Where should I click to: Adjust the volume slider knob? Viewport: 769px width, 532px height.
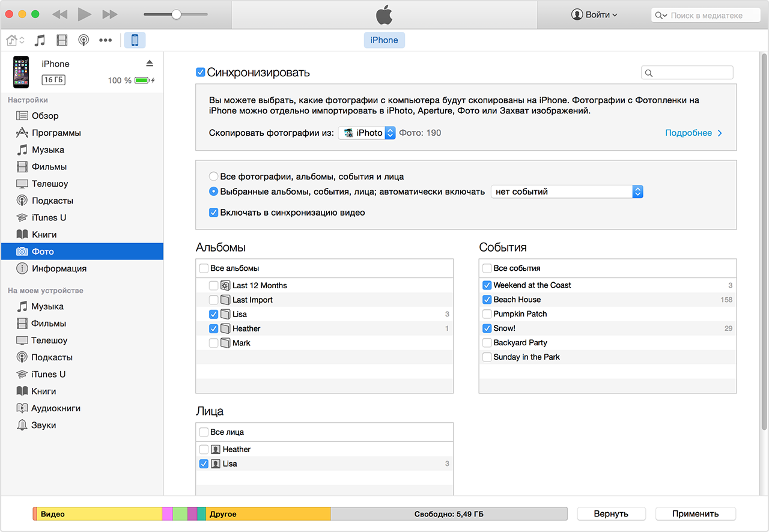(x=176, y=14)
